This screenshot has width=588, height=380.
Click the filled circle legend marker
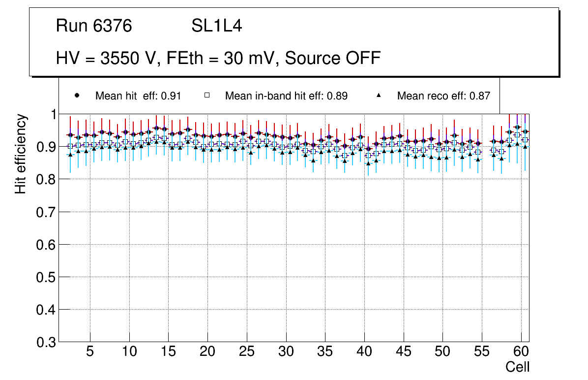pyautogui.click(x=77, y=95)
